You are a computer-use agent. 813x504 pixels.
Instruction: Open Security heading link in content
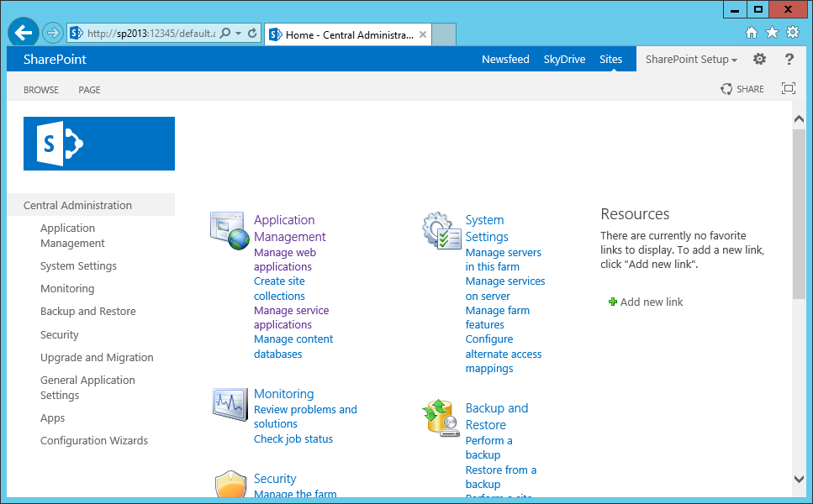275,479
